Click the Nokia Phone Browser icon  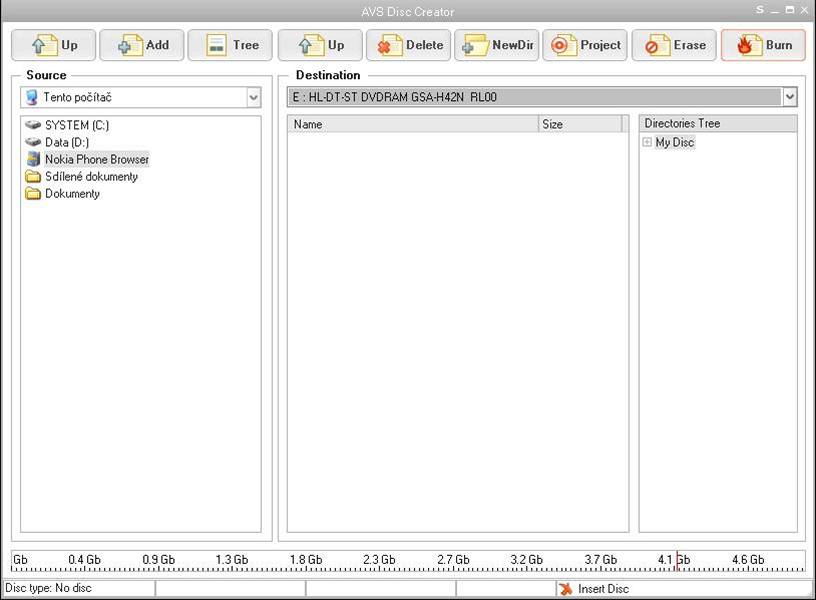tap(33, 159)
